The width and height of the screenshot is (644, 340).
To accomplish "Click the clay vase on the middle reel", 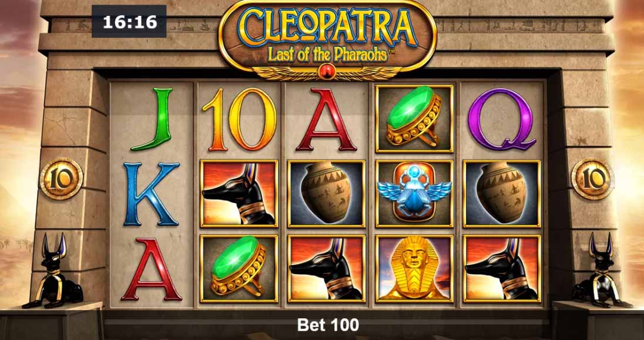I will [327, 193].
